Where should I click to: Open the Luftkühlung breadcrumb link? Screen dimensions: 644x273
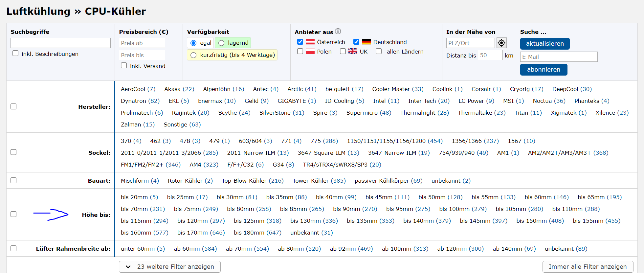pyautogui.click(x=38, y=11)
